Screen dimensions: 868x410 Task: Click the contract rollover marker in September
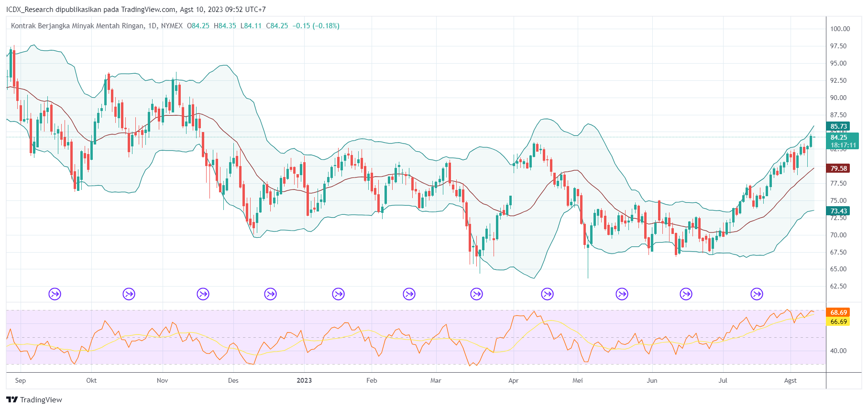(x=55, y=294)
